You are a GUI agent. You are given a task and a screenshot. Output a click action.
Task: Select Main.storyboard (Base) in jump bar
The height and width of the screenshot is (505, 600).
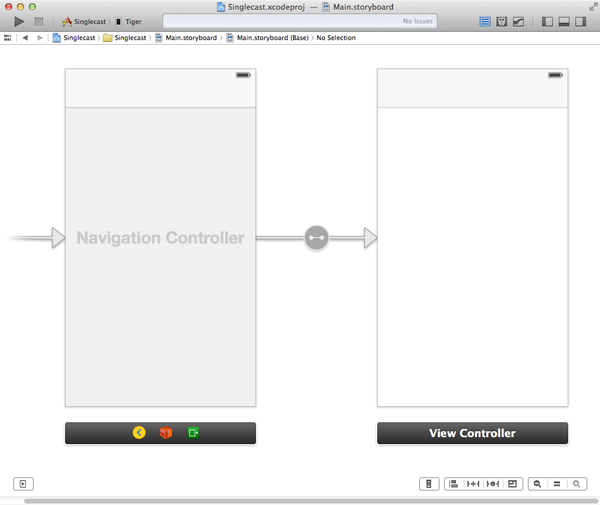(x=268, y=37)
